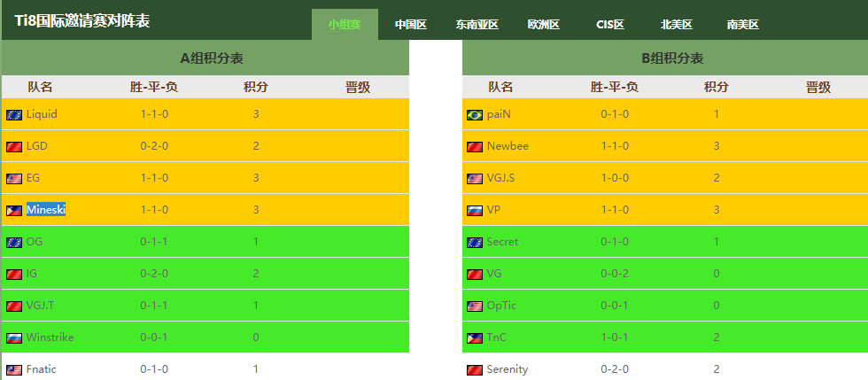The image size is (868, 380).
Task: Click the VG team name
Action: (x=494, y=273)
